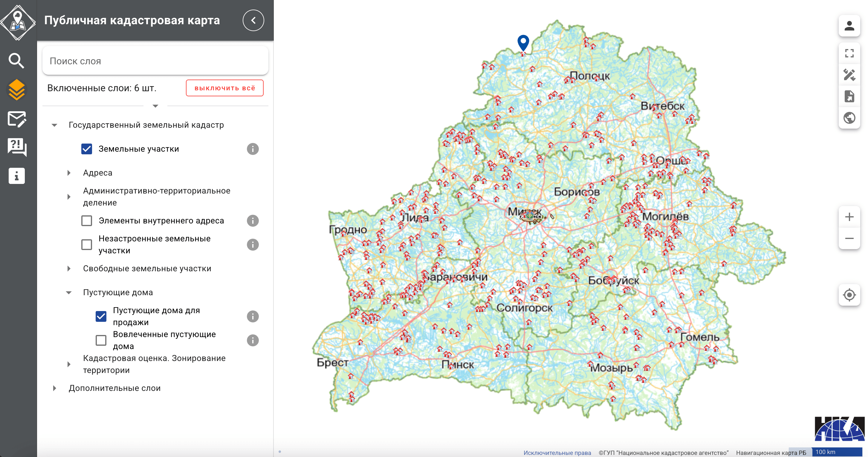Click the Поиск слоя search field
The height and width of the screenshot is (457, 868).
pos(155,61)
